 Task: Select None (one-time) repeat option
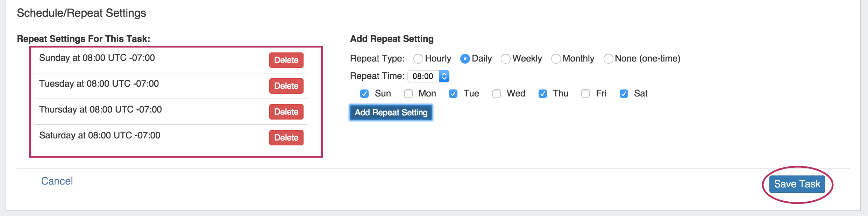[x=608, y=59]
